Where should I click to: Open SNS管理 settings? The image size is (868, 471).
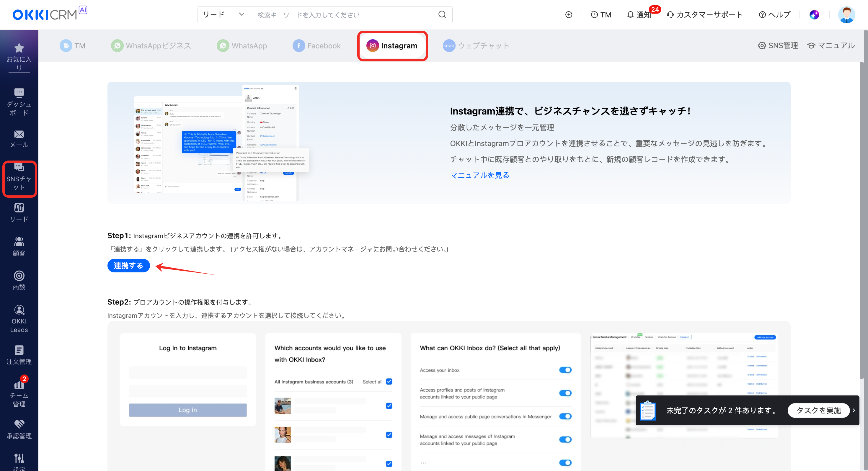778,45
